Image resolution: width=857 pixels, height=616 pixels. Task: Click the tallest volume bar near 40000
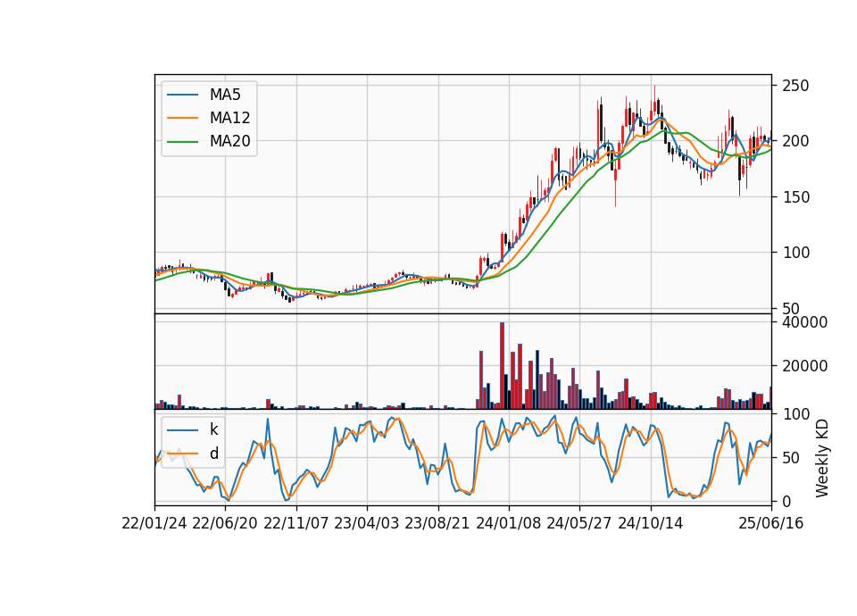pos(503,366)
